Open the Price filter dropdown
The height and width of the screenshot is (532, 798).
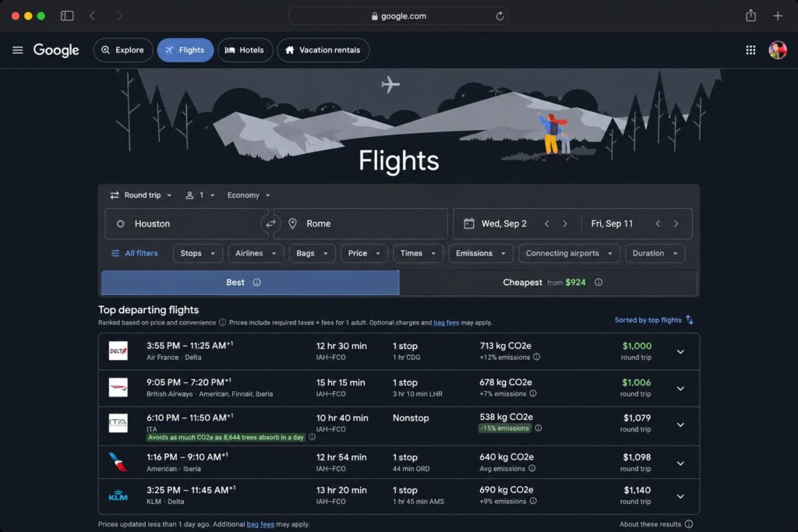pyautogui.click(x=364, y=253)
